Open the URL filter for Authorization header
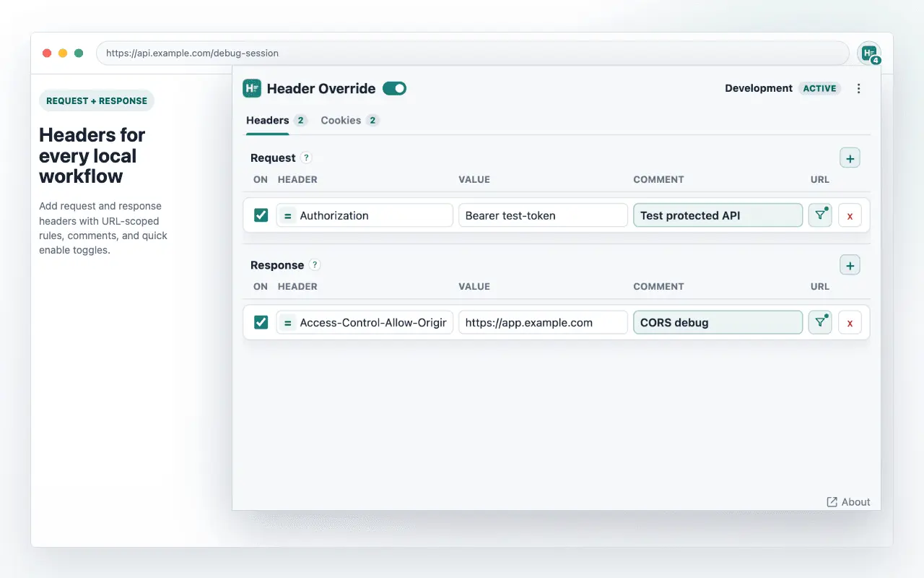The height and width of the screenshot is (578, 924). point(820,215)
